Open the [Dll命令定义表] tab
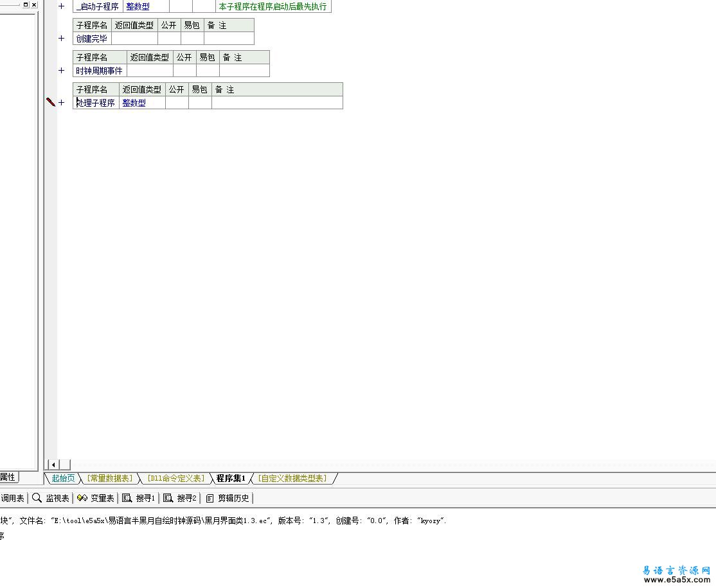 click(175, 478)
